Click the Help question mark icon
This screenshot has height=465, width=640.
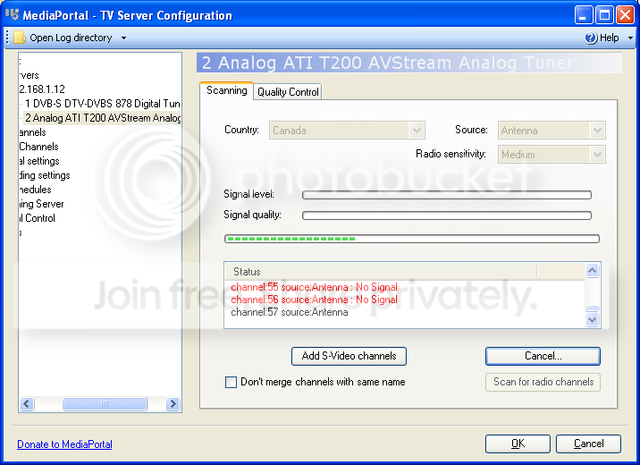tap(591, 38)
